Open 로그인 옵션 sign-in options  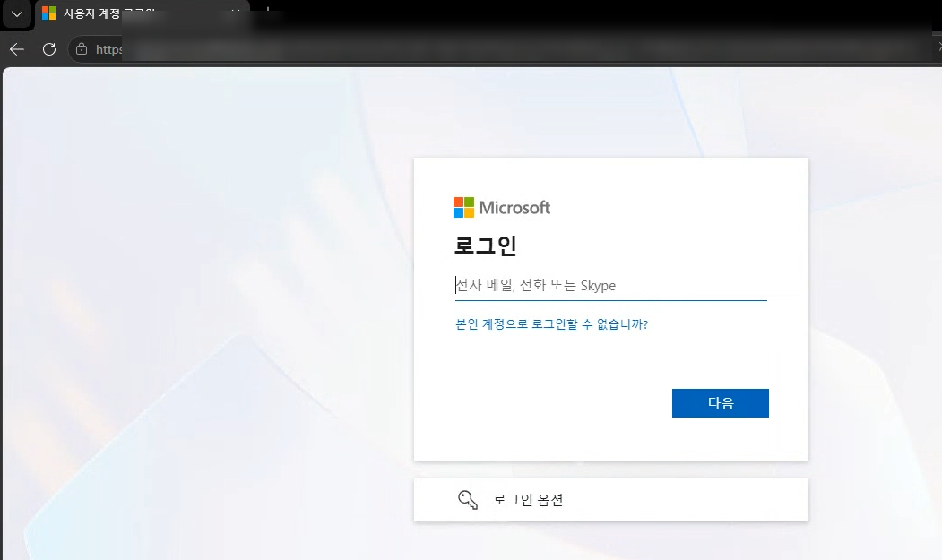coord(611,500)
